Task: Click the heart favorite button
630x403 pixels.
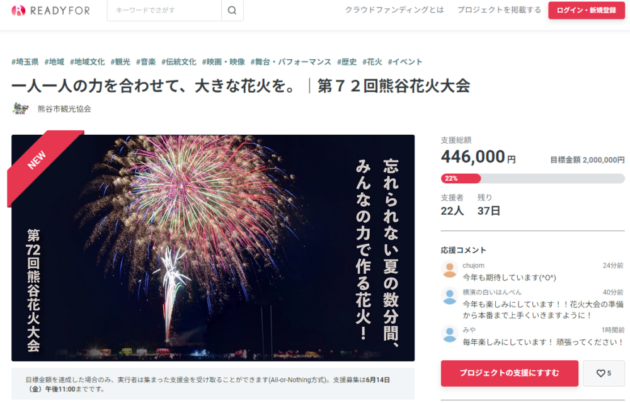Action: click(603, 373)
